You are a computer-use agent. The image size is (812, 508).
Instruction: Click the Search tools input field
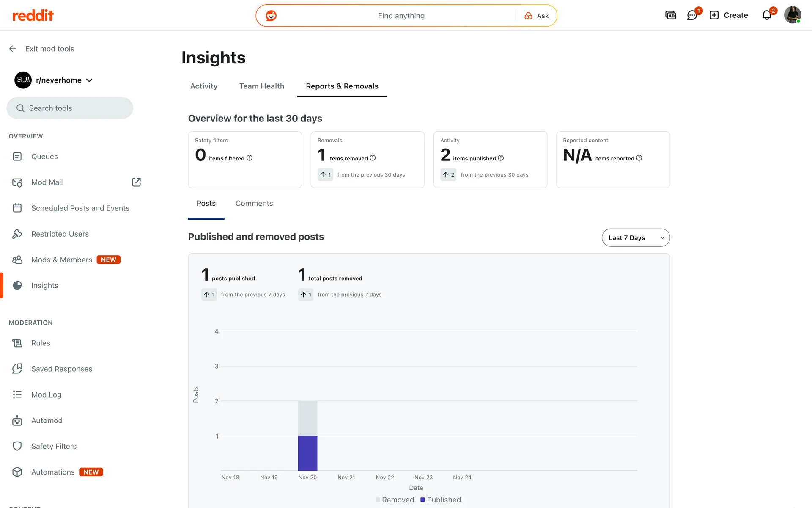click(70, 108)
